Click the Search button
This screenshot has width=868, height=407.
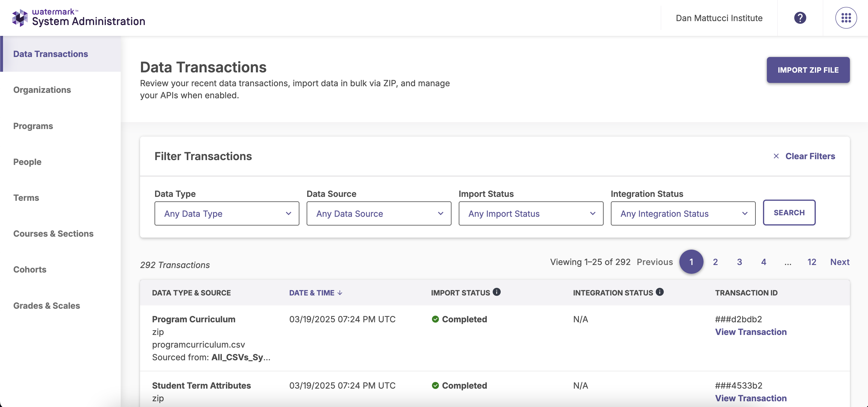789,213
